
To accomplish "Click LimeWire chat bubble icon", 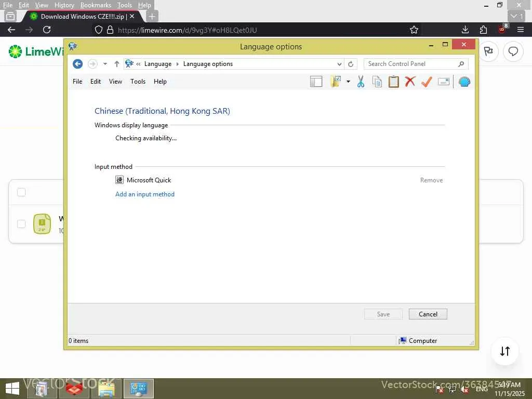I will click(513, 51).
